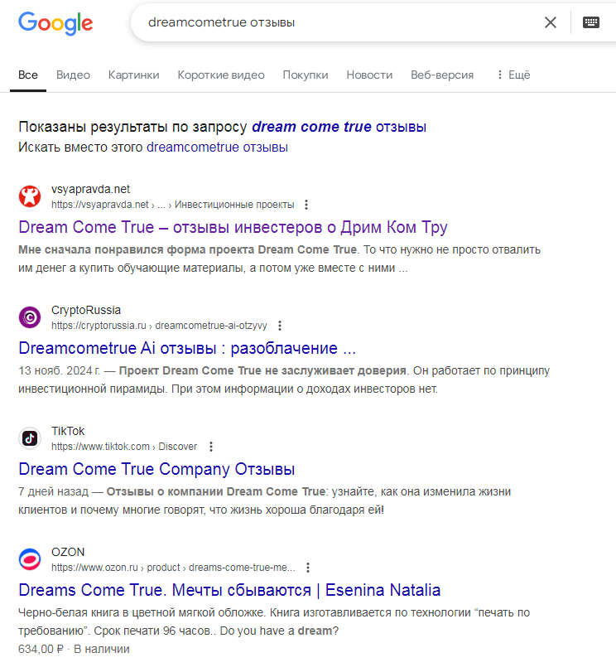This screenshot has height=672, width=616.
Task: Click the TikTok site name
Action: [x=68, y=431]
